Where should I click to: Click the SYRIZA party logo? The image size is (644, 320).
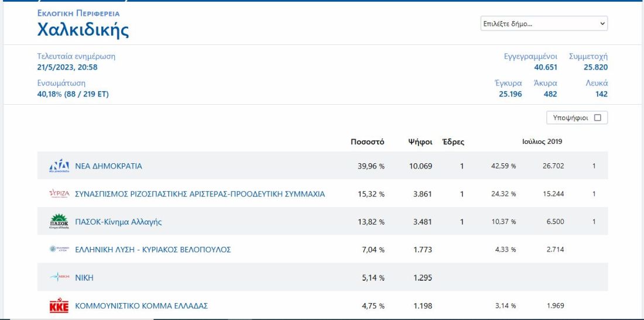click(59, 194)
